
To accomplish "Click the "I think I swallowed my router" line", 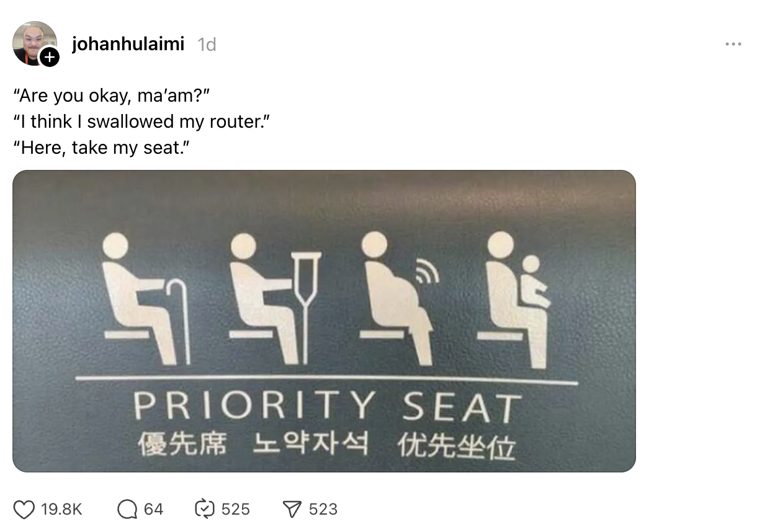I will [x=141, y=122].
